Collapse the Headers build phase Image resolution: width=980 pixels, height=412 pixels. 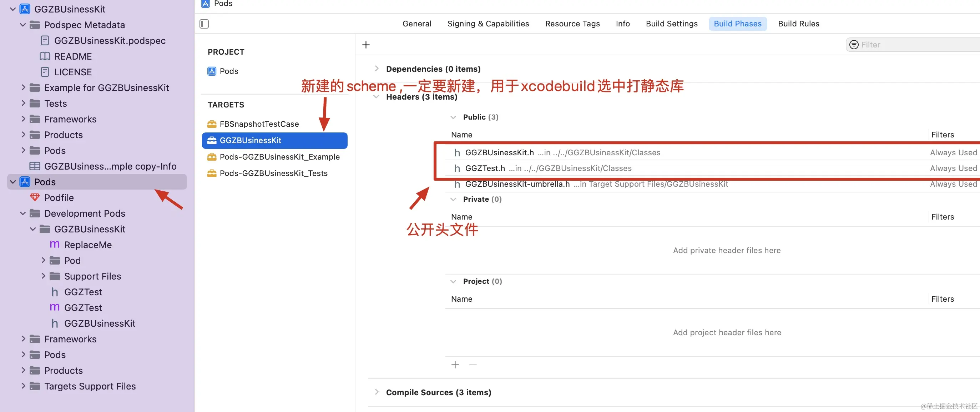click(x=376, y=97)
